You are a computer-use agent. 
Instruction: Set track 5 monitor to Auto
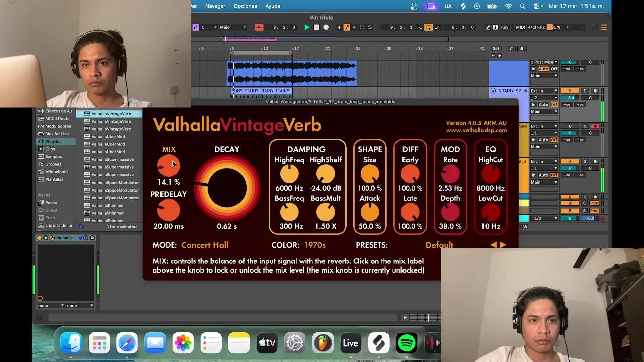click(x=543, y=104)
